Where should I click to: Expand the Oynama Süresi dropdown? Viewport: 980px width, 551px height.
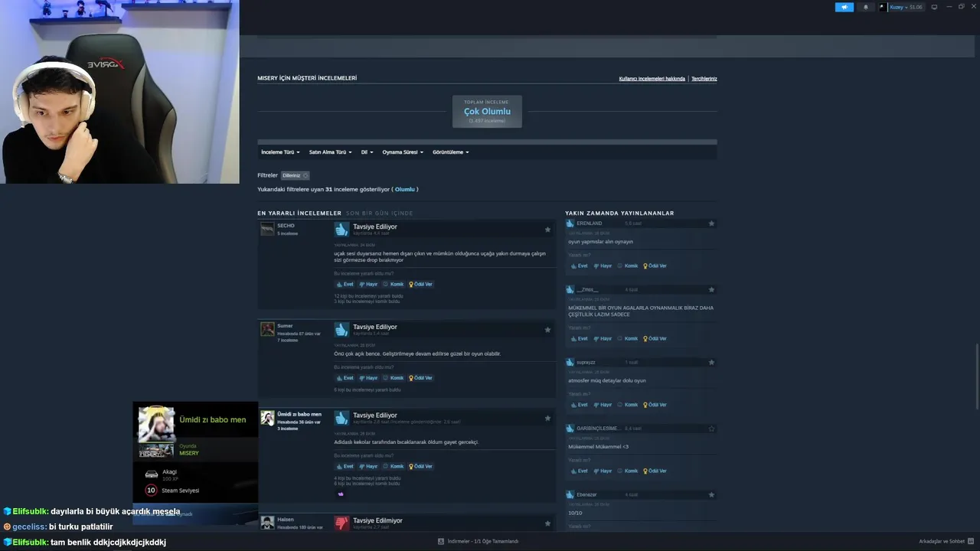[402, 152]
